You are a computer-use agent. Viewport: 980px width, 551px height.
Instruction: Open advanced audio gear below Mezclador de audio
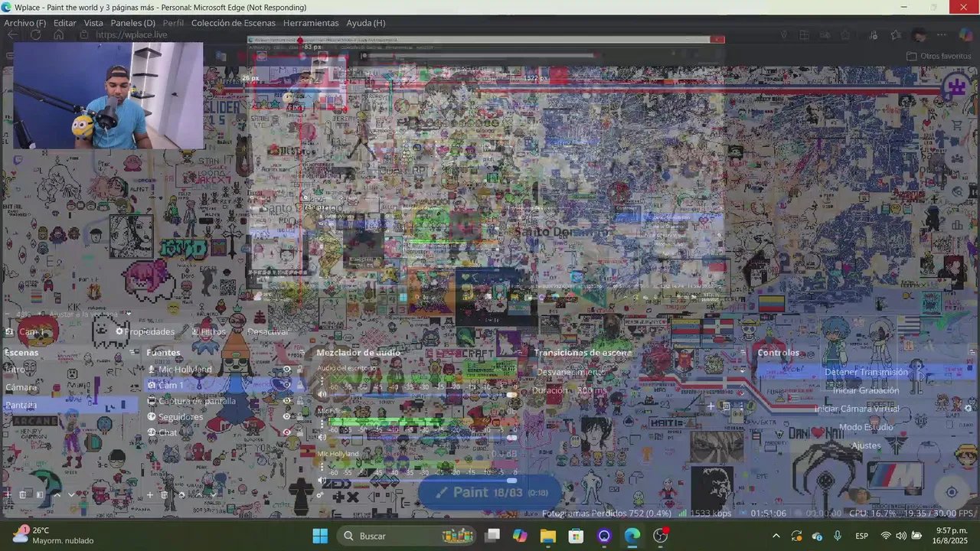coord(322,494)
